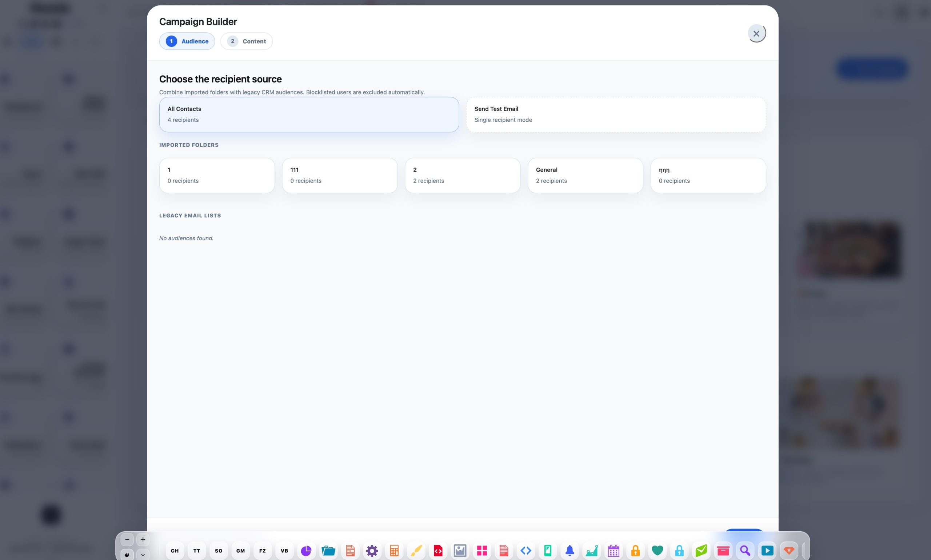
Task: Toggle the dock theme circle button
Action: 127,555
